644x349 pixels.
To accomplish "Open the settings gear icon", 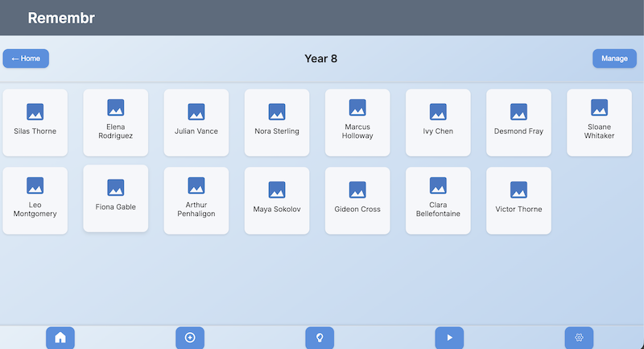I will pyautogui.click(x=579, y=338).
